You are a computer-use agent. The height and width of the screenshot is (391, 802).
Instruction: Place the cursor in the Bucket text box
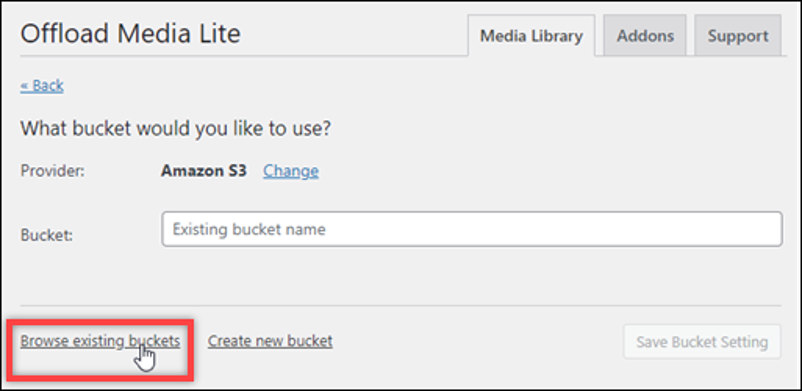pos(472,229)
